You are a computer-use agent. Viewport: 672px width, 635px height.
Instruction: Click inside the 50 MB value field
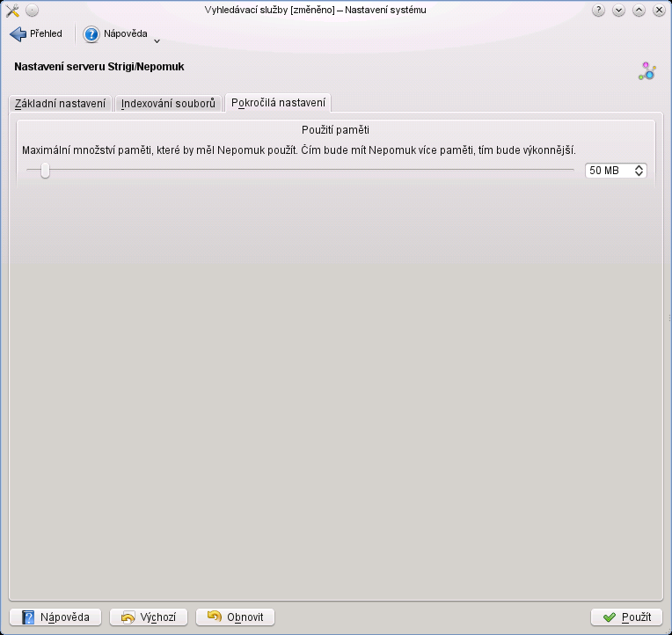pyautogui.click(x=608, y=171)
